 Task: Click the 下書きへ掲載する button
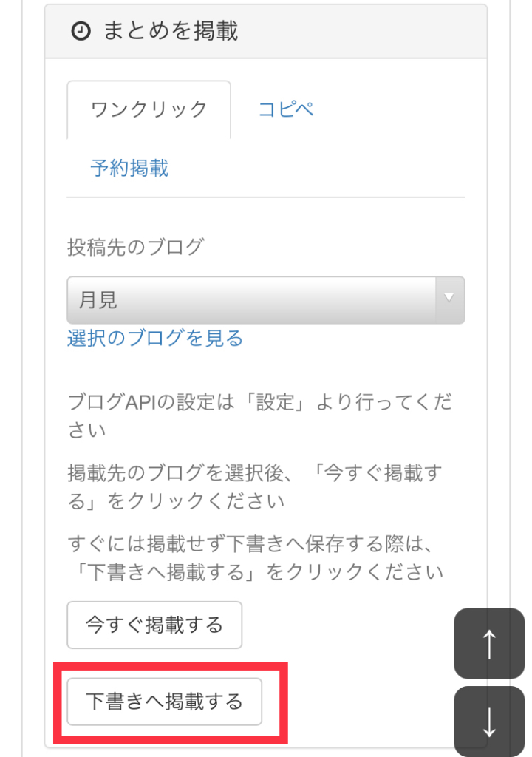pos(164,701)
